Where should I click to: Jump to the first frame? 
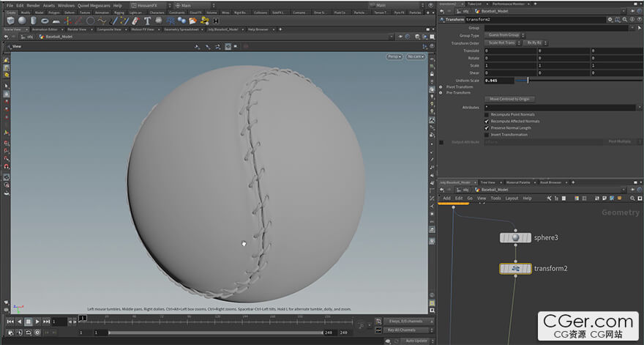click(x=10, y=322)
